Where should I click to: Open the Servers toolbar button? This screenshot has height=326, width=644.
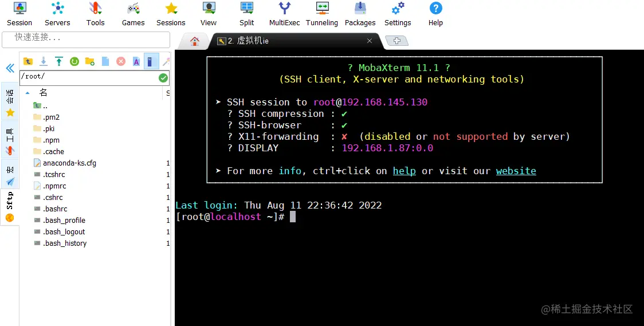[x=57, y=14]
